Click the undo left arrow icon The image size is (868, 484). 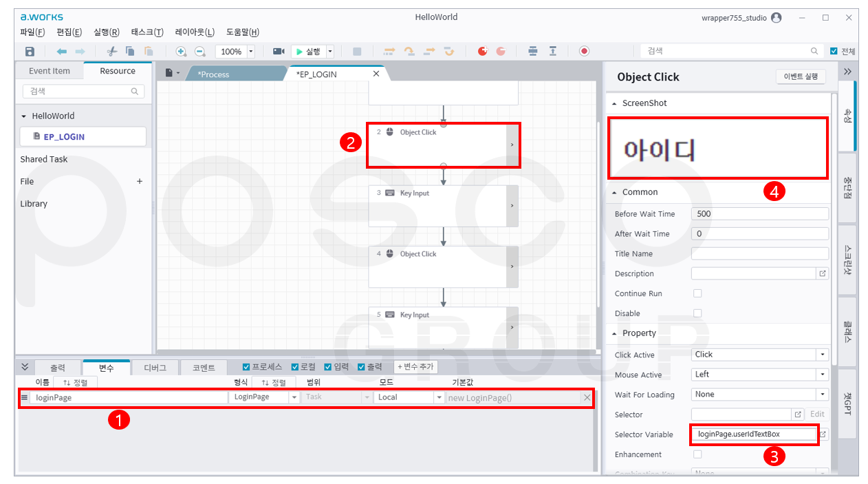click(62, 52)
